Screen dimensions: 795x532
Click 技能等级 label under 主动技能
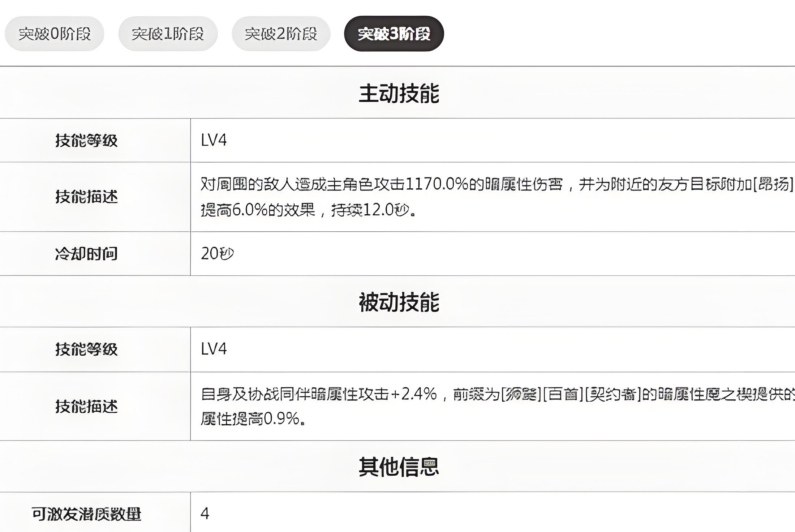[86, 140]
